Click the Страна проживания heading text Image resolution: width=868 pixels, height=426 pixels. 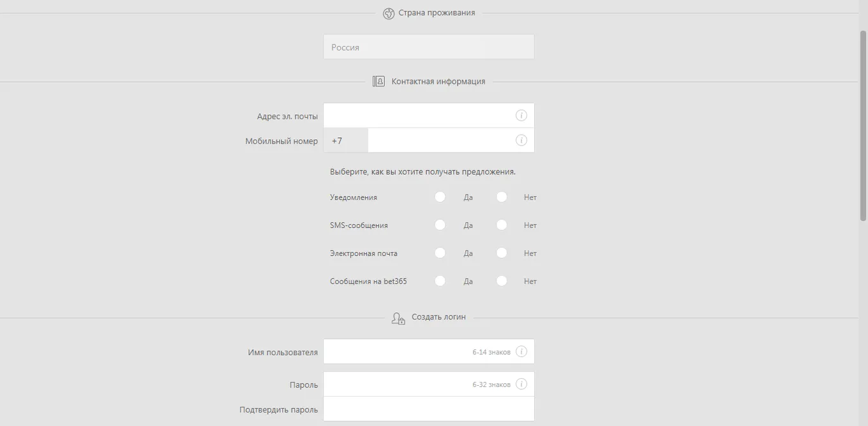(x=437, y=13)
